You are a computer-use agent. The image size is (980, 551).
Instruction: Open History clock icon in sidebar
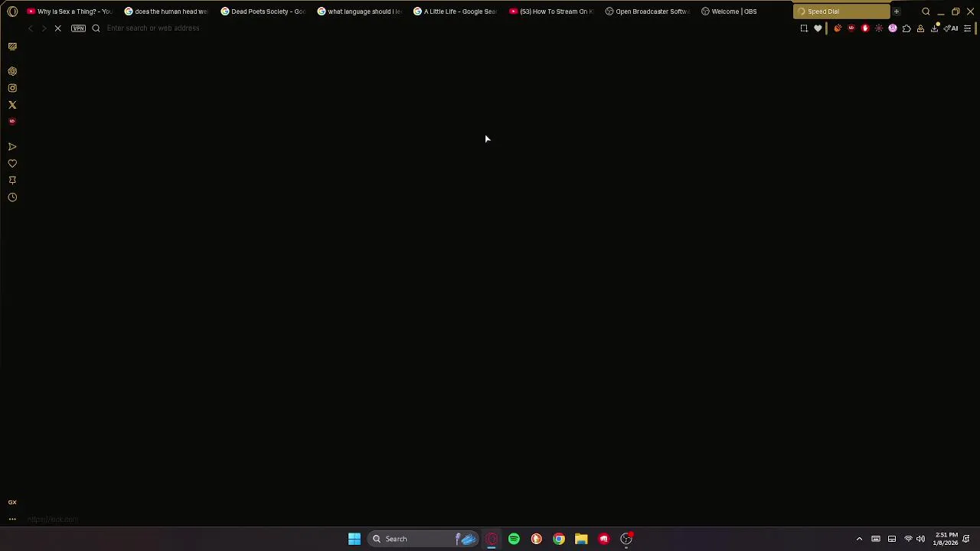coord(12,197)
